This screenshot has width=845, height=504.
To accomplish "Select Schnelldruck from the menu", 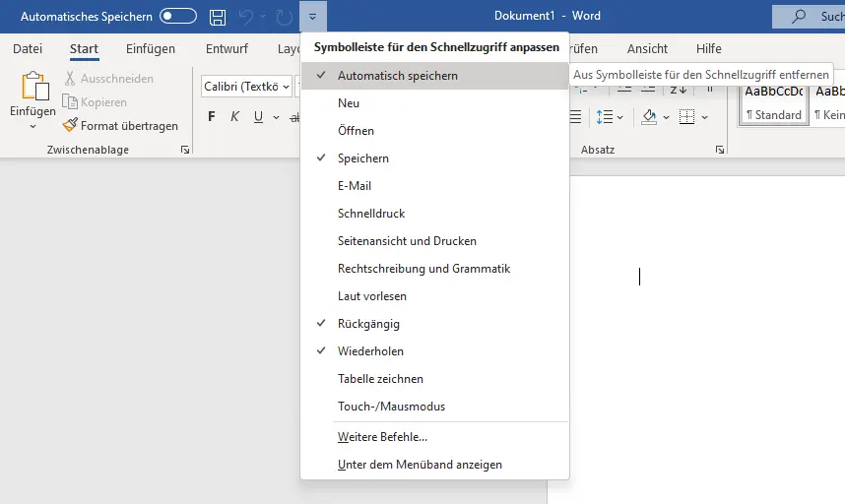I will [x=371, y=214].
